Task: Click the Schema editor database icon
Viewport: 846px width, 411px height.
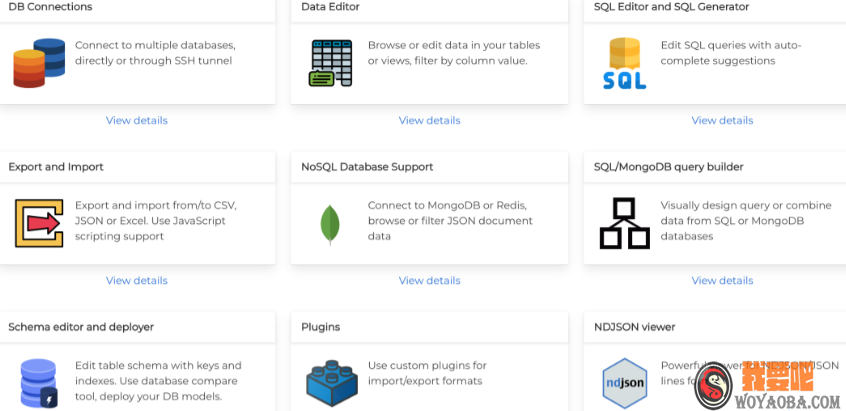Action: coord(38,382)
